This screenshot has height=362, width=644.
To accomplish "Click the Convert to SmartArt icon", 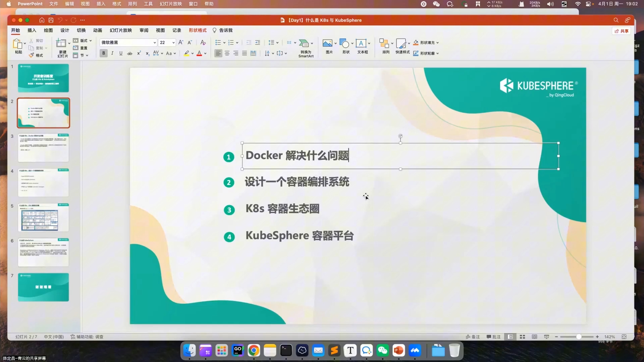I will (x=304, y=44).
